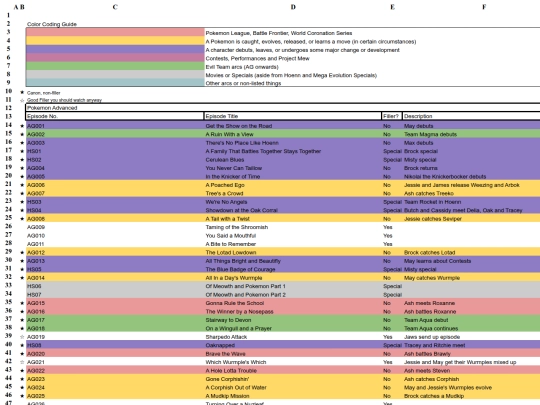Click the yellow caught-evolves color swatch
The height and width of the screenshot is (405, 540).
[x=115, y=41]
